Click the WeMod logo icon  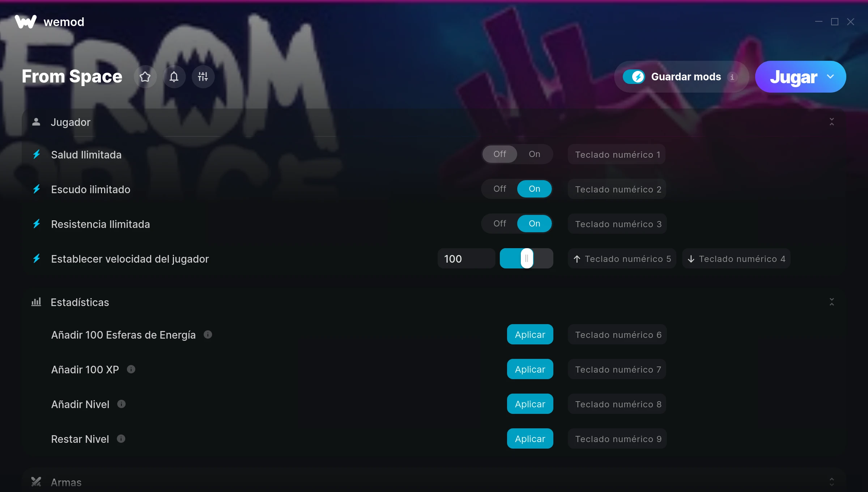(26, 22)
